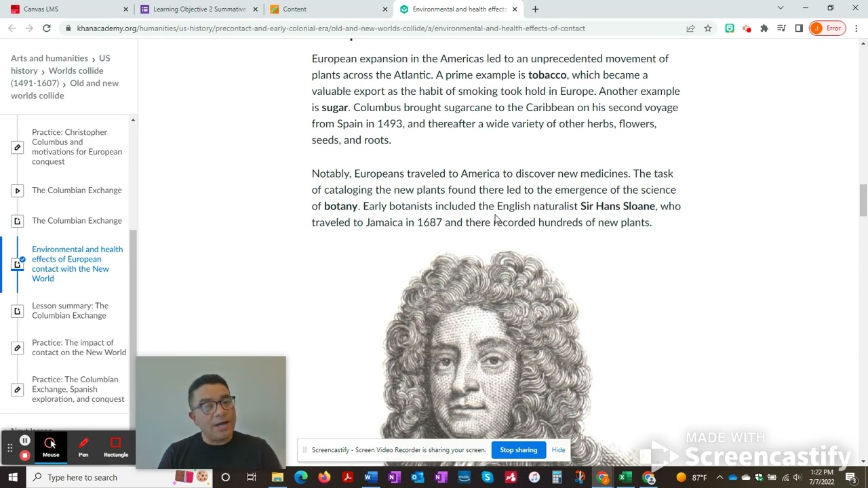Viewport: 868px width, 488px height.
Task: Open the Screencastify extension icon
Action: point(747,28)
